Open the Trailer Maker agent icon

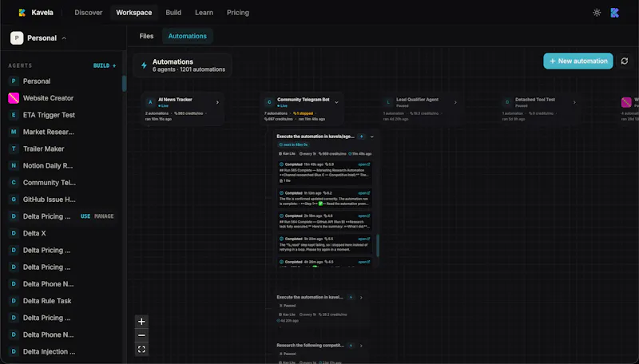(14, 148)
